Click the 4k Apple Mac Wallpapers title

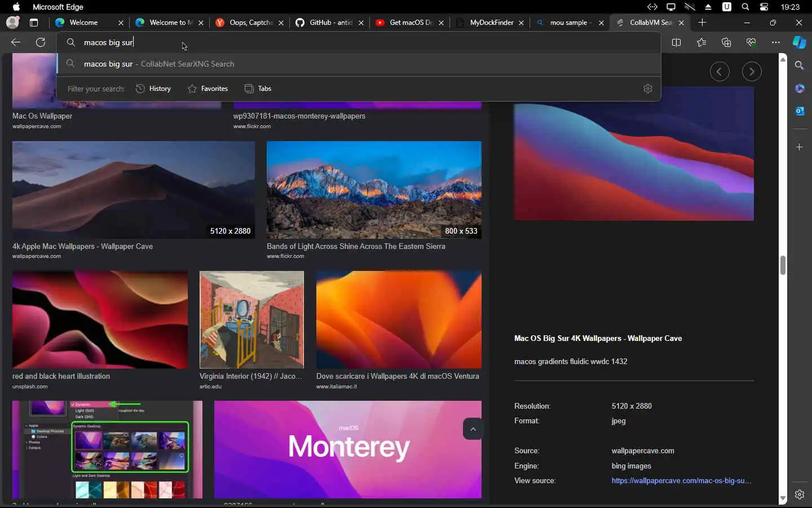click(82, 246)
